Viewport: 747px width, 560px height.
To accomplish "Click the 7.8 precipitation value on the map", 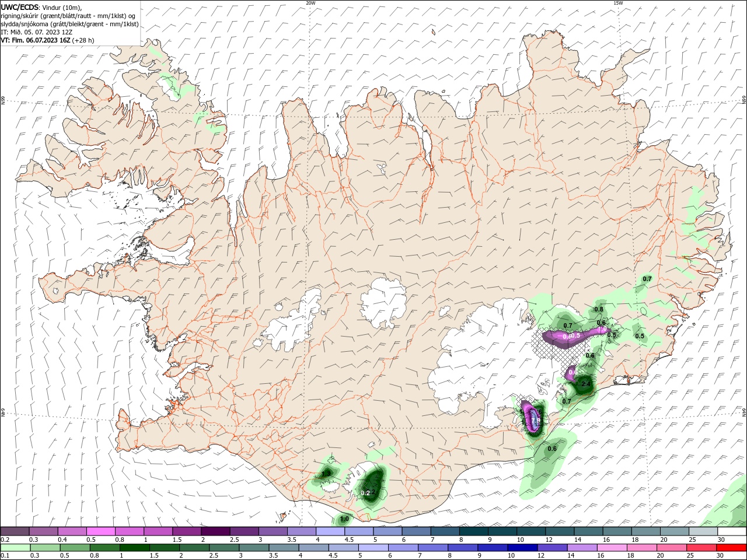I will tap(536, 419).
